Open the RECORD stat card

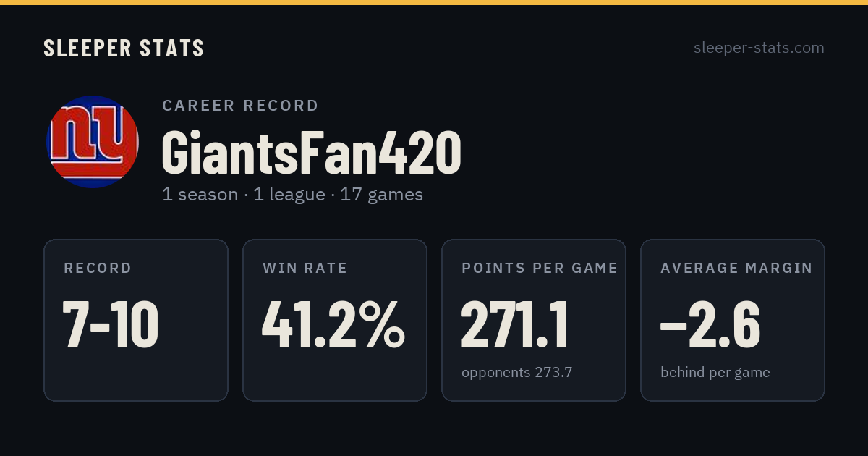tap(136, 320)
